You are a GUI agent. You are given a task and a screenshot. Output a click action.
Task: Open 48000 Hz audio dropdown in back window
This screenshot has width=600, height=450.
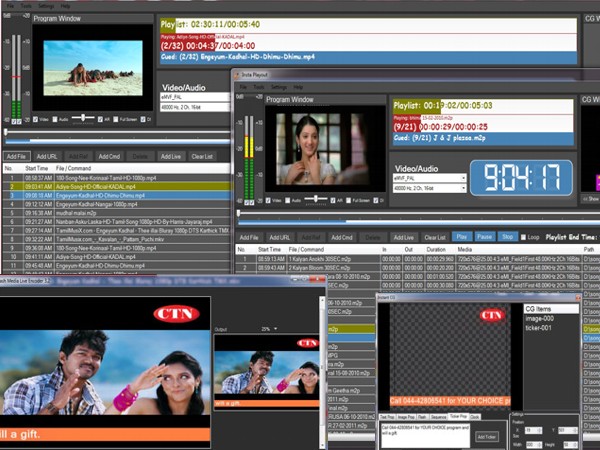(x=195, y=108)
